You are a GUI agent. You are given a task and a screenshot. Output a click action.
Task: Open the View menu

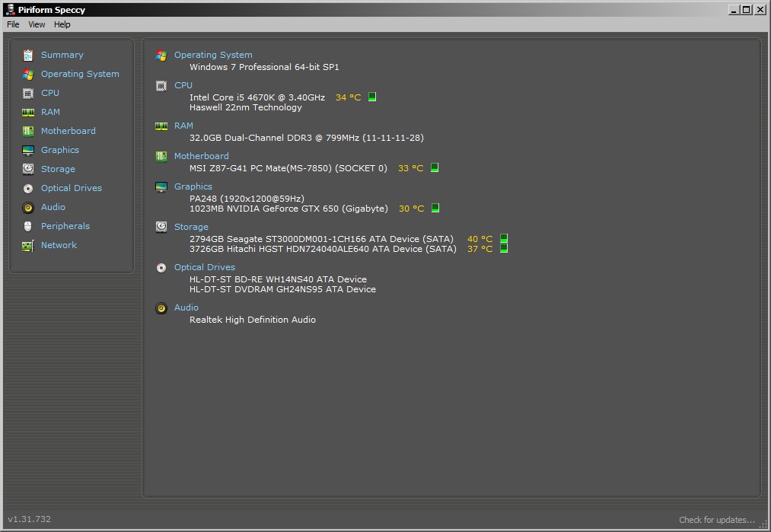coord(37,24)
